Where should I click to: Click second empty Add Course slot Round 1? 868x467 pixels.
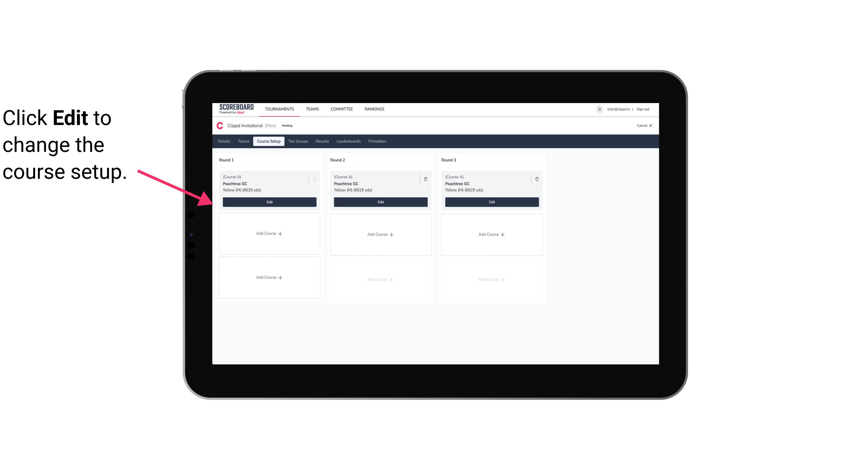point(269,277)
